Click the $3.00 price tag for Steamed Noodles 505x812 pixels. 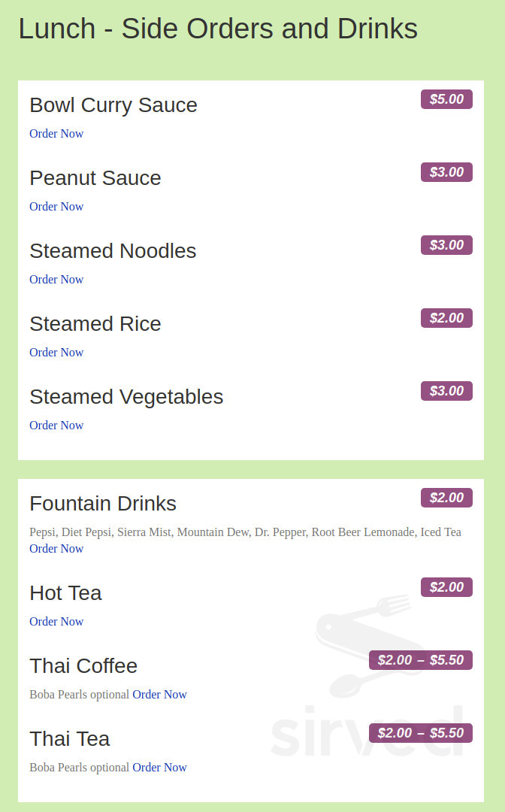pyautogui.click(x=446, y=244)
